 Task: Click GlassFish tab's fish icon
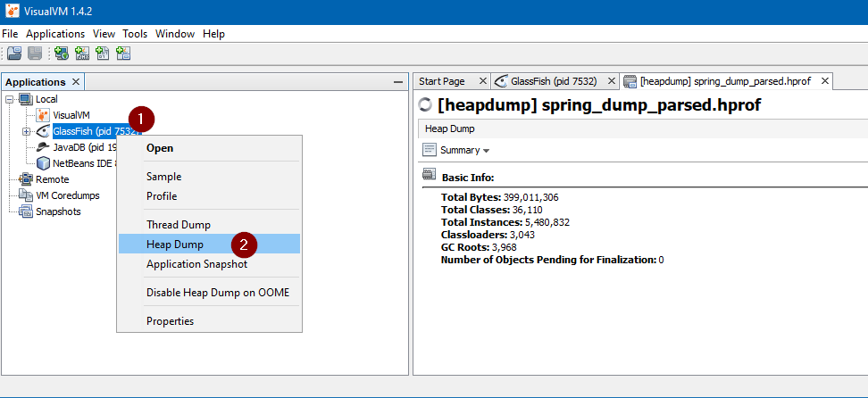pyautogui.click(x=501, y=81)
